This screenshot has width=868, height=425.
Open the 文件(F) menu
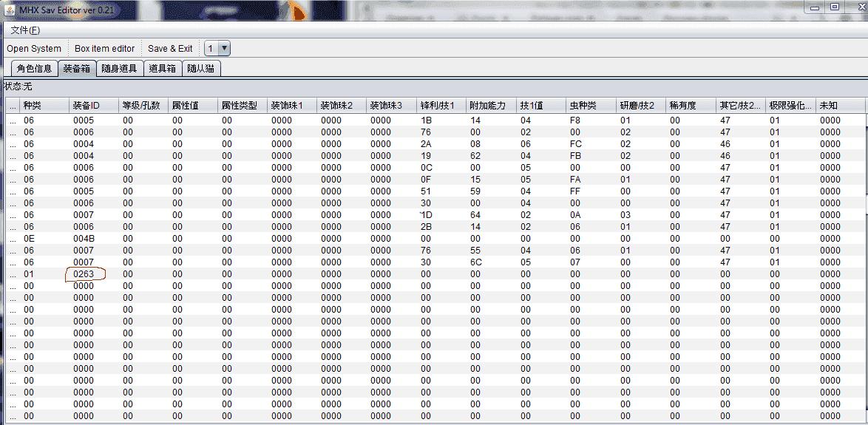(25, 30)
